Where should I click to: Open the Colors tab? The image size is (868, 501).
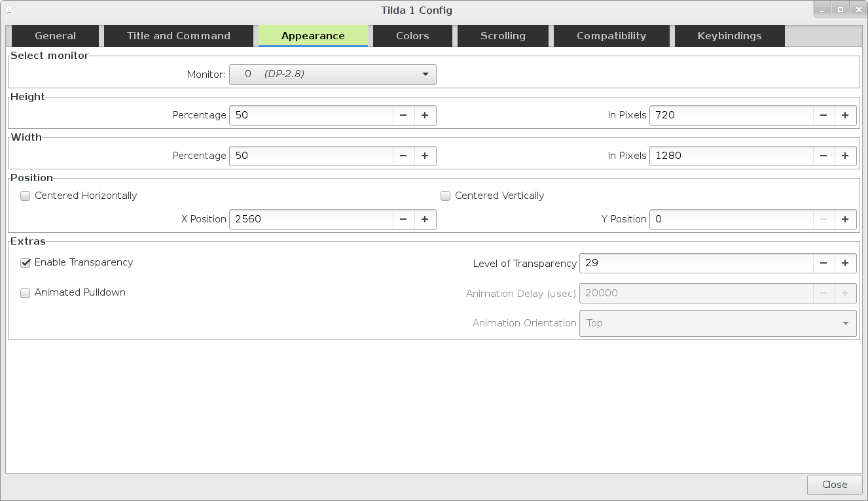(412, 36)
